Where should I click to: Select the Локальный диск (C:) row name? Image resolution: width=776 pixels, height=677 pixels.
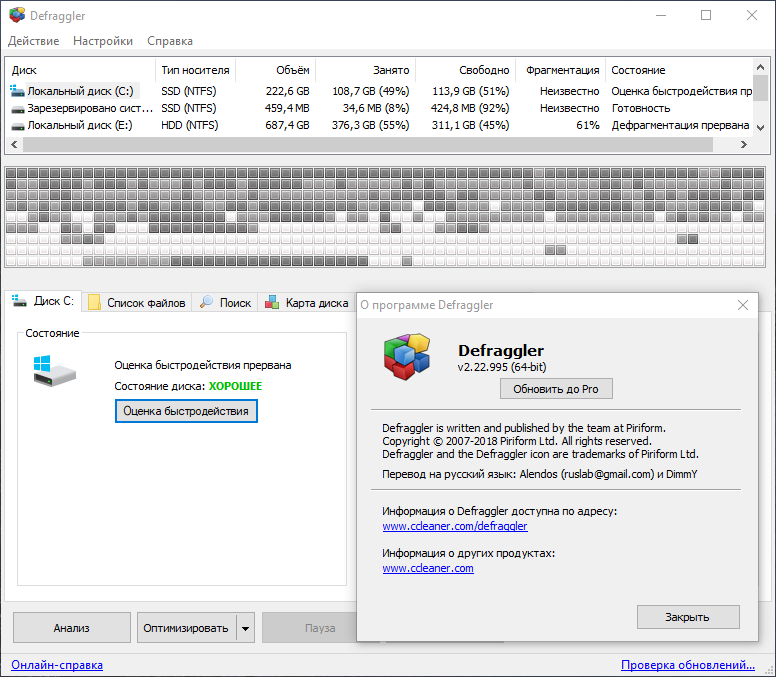click(x=80, y=91)
